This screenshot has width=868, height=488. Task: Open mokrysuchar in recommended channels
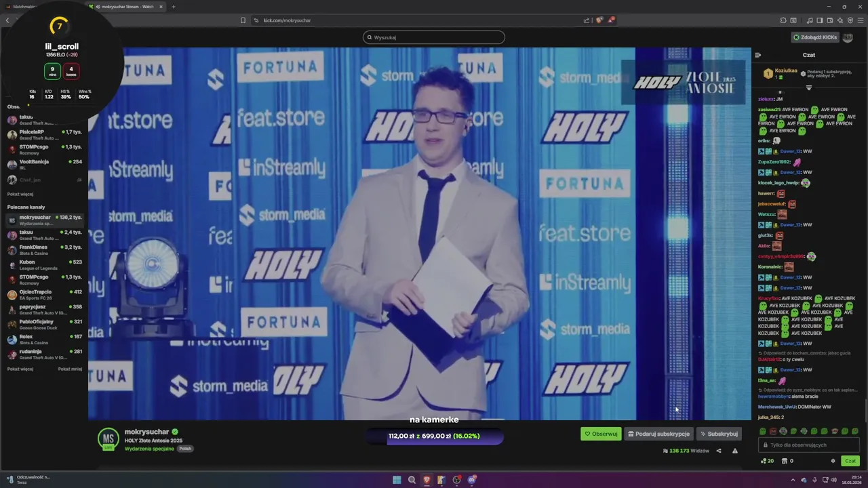pyautogui.click(x=44, y=220)
